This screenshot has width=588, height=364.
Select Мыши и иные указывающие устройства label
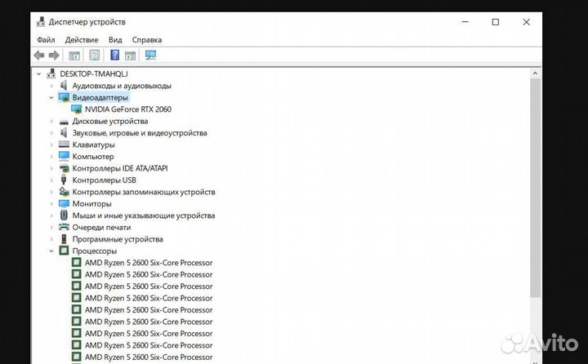point(144,215)
